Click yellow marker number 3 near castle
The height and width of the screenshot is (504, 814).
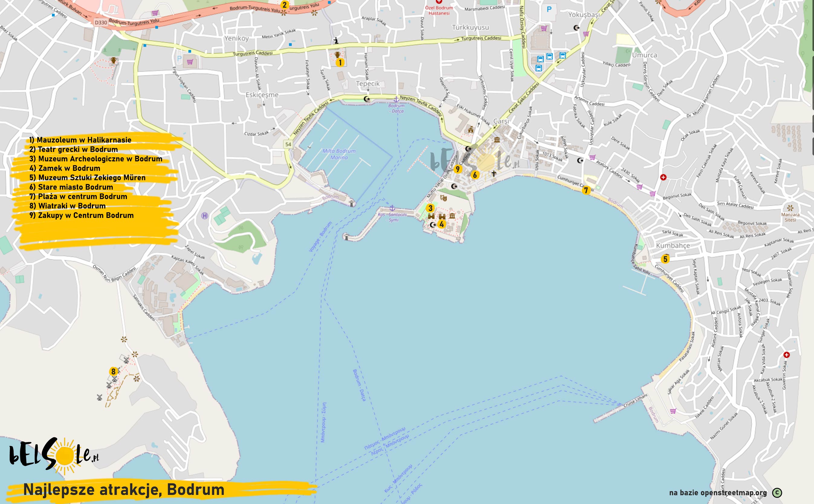[x=430, y=208]
